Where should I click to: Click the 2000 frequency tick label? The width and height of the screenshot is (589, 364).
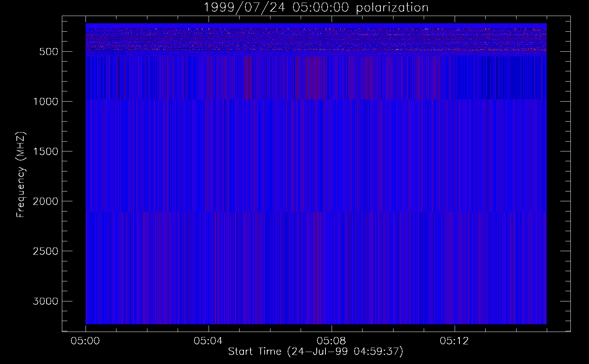46,201
